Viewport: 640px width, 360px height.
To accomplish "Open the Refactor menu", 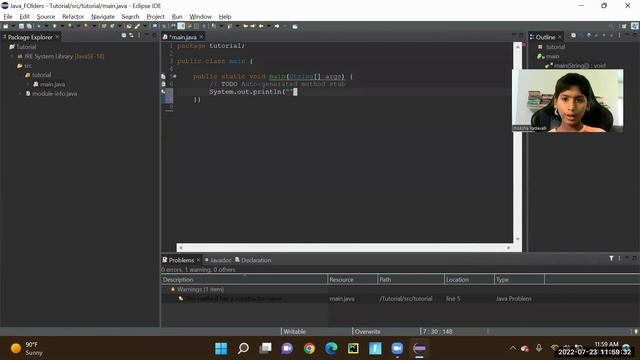I will click(73, 16).
